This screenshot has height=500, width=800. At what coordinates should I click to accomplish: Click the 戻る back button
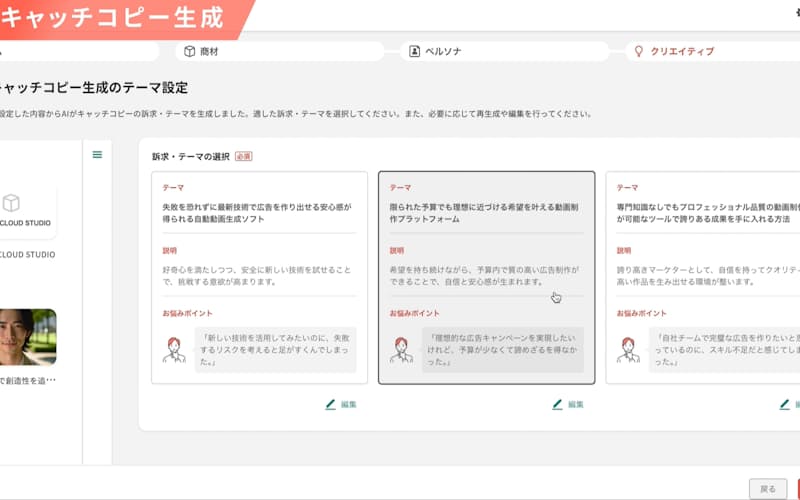pyautogui.click(x=768, y=489)
